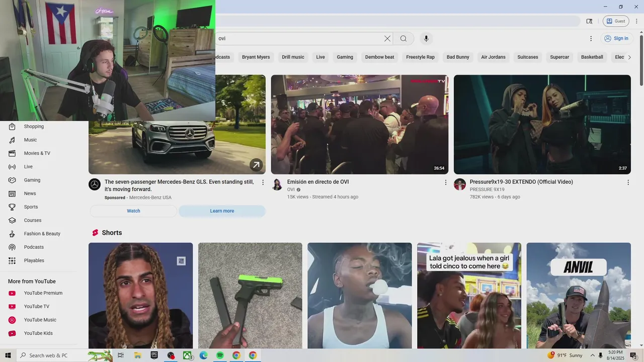Click the page vertical scrollbar
The image size is (644, 362).
tap(641, 60)
